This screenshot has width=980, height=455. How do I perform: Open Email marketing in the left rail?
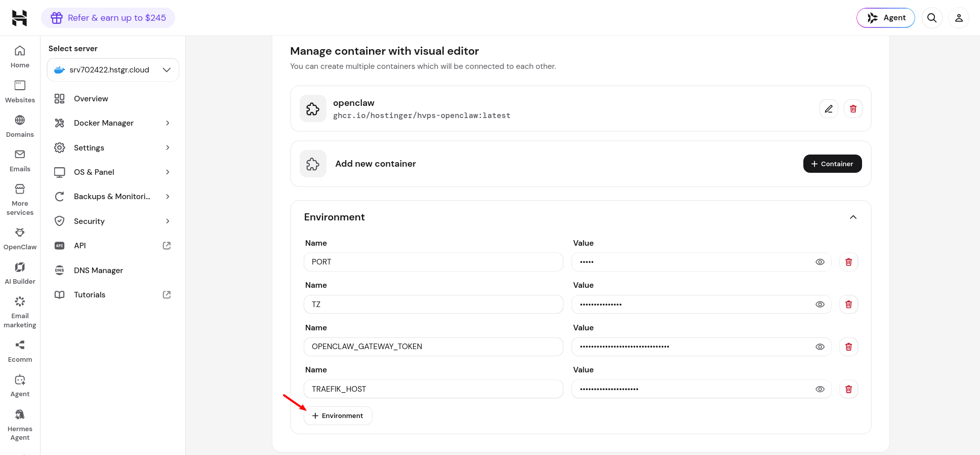tap(20, 312)
